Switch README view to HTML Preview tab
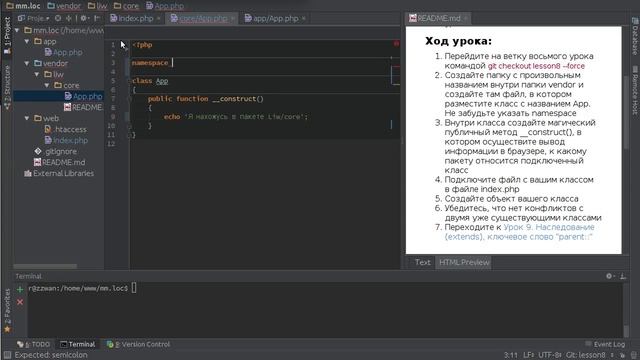Screen dimensions: 640x360 (x=464, y=262)
